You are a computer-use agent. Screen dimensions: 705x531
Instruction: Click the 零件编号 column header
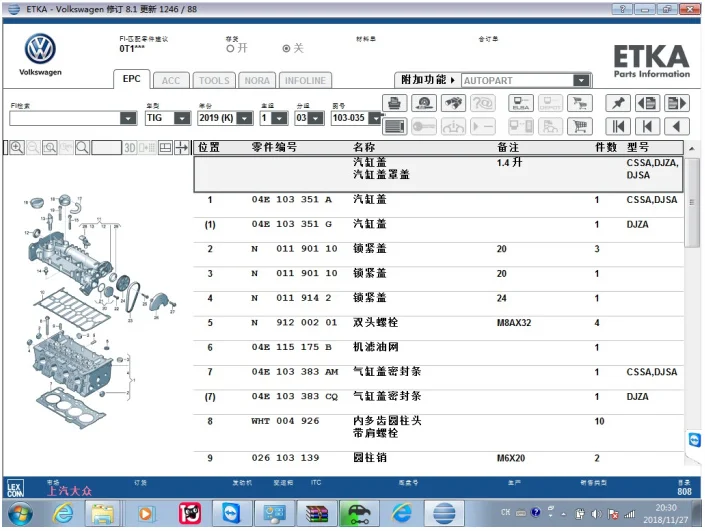click(274, 147)
